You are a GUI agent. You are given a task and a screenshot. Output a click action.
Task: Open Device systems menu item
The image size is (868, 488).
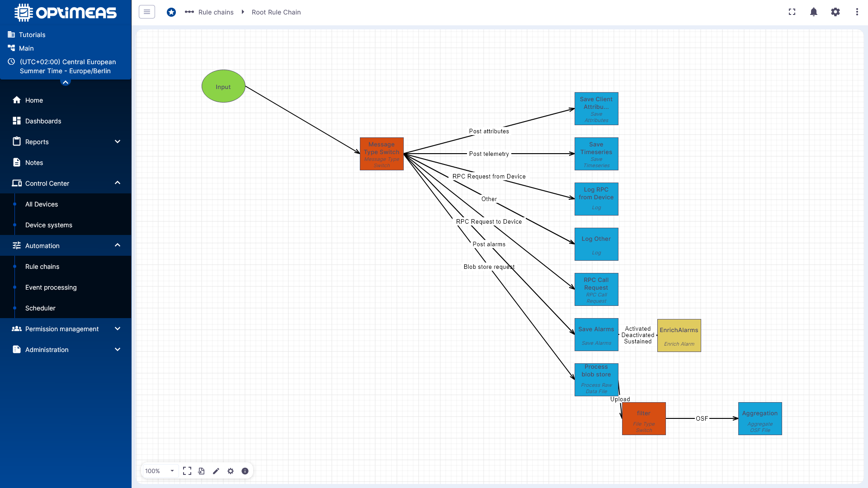click(66, 225)
